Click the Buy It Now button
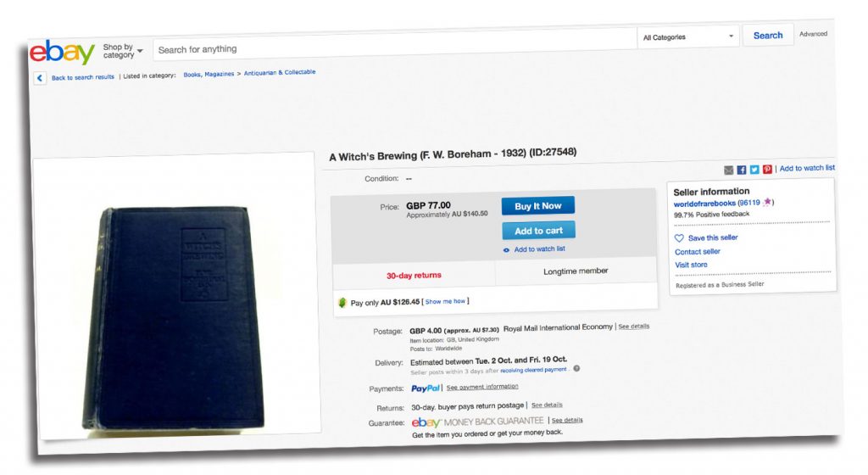Image resolution: width=868 pixels, height=475 pixels. pos(538,206)
